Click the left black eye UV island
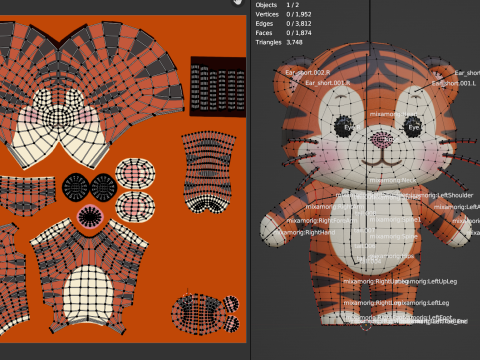Image resolution: width=480 pixels, height=360 pixels. coord(76,187)
